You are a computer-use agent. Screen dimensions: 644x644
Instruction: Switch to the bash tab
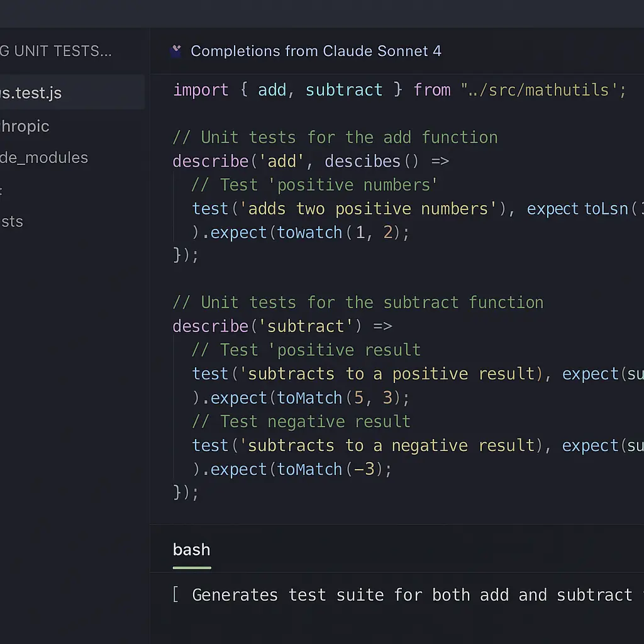point(191,550)
